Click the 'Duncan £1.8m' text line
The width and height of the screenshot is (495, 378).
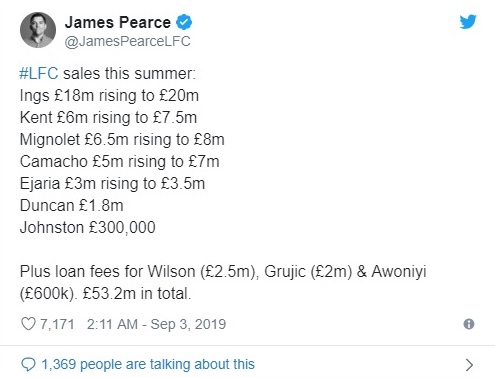coord(72,206)
